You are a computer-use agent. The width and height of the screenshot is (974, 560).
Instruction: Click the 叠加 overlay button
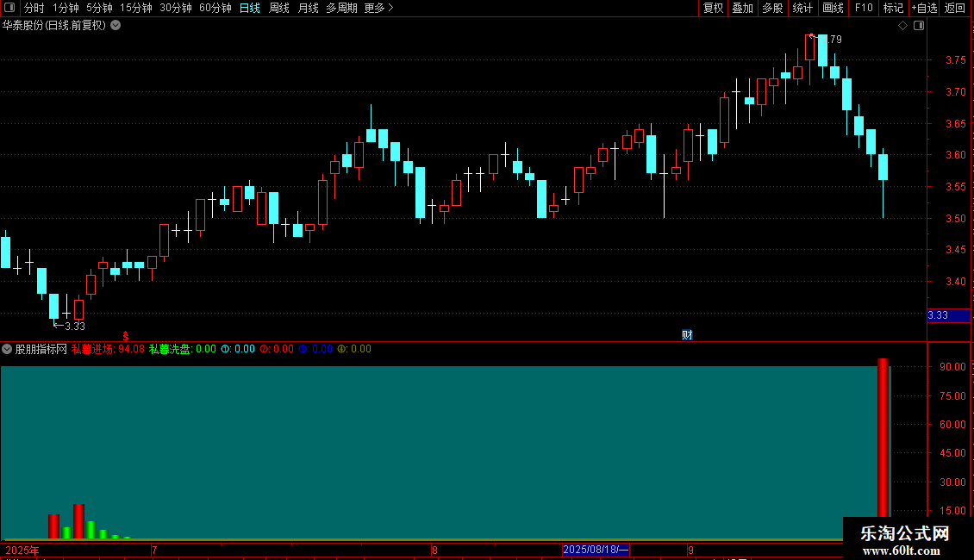pos(742,8)
